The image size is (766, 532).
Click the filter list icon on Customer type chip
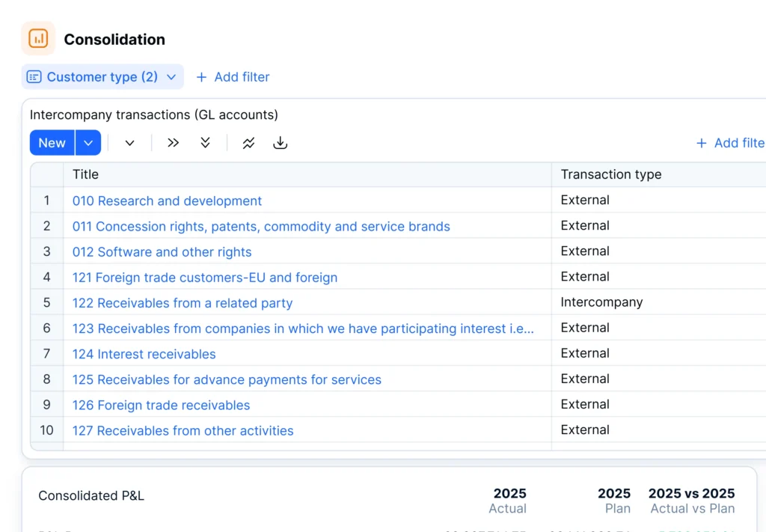(34, 76)
